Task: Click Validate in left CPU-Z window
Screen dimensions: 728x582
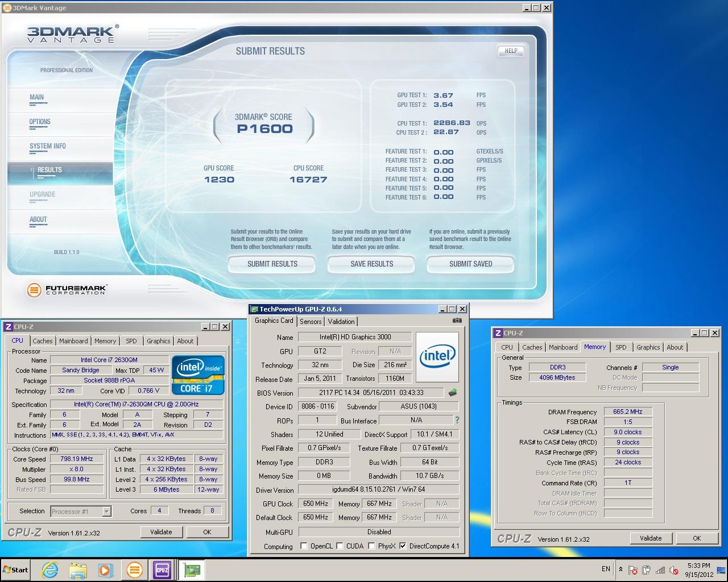Action: click(x=161, y=532)
